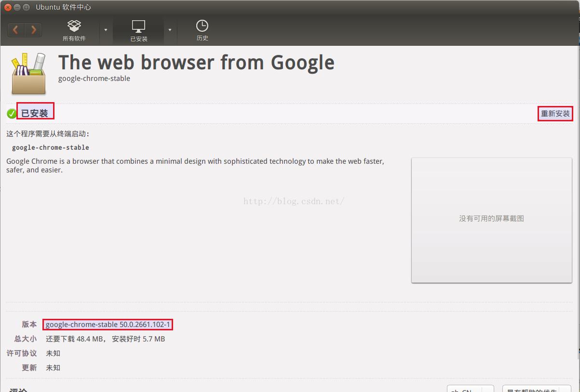Click the 版本 label
Image resolution: width=580 pixels, height=392 pixels.
(29, 325)
